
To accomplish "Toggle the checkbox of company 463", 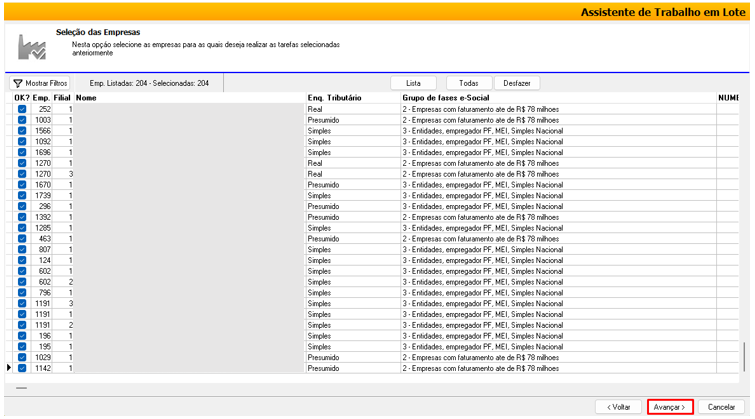I will coord(22,239).
